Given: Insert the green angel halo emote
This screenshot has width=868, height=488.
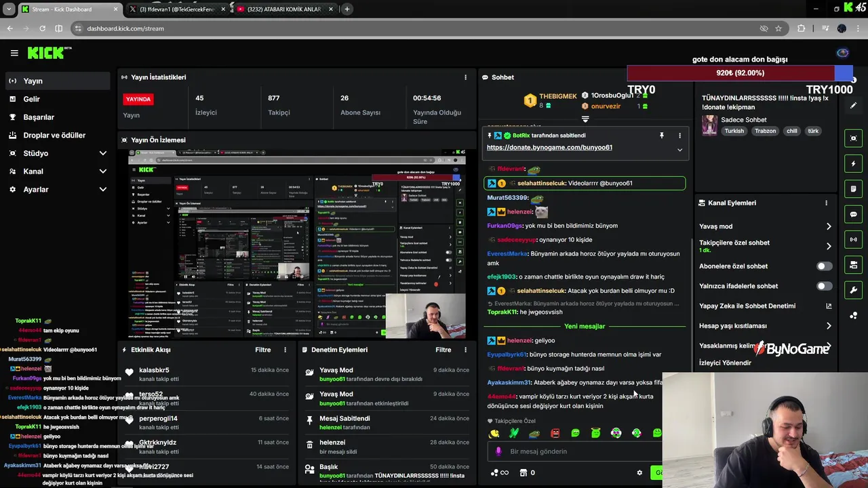Looking at the screenshot, I should (x=595, y=433).
